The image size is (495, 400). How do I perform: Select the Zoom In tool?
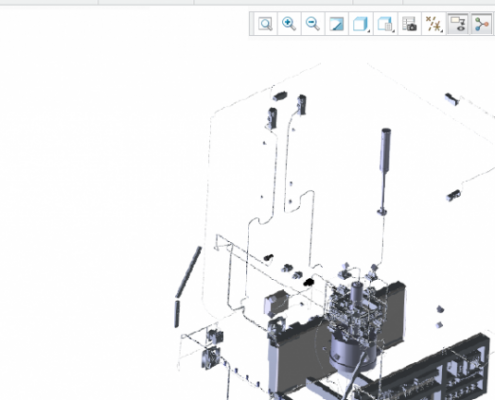point(289,24)
